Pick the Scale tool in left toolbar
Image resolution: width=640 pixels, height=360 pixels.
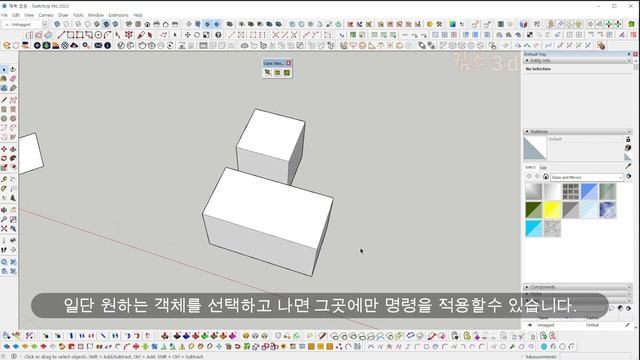pyautogui.click(x=4, y=167)
